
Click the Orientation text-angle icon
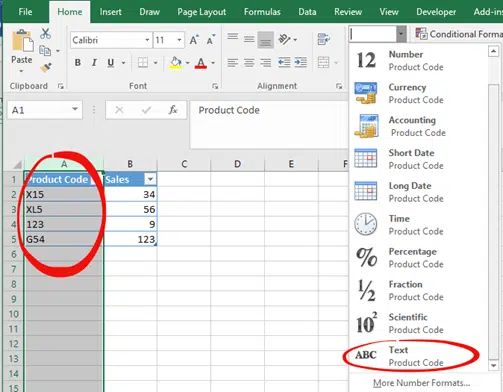[284, 39]
